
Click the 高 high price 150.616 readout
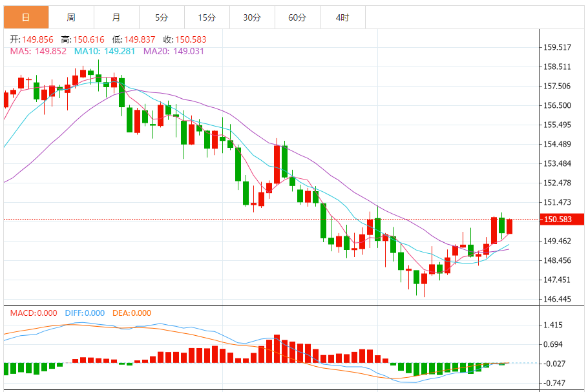pos(83,39)
